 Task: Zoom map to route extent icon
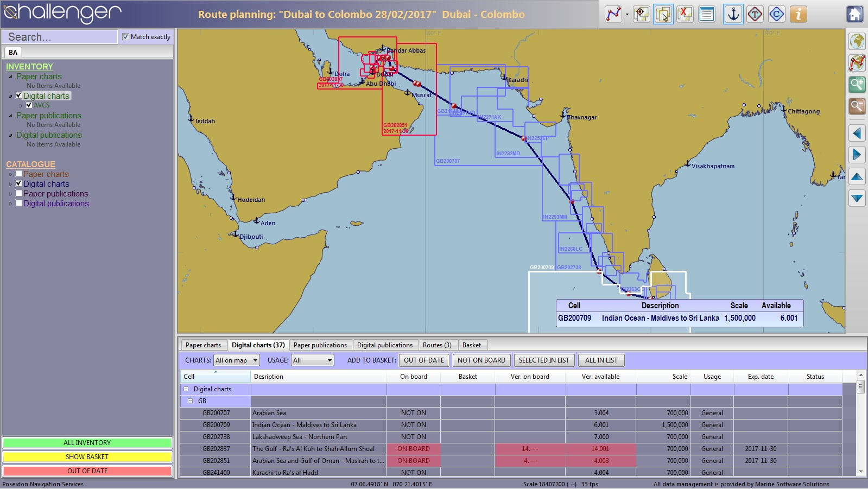point(857,62)
